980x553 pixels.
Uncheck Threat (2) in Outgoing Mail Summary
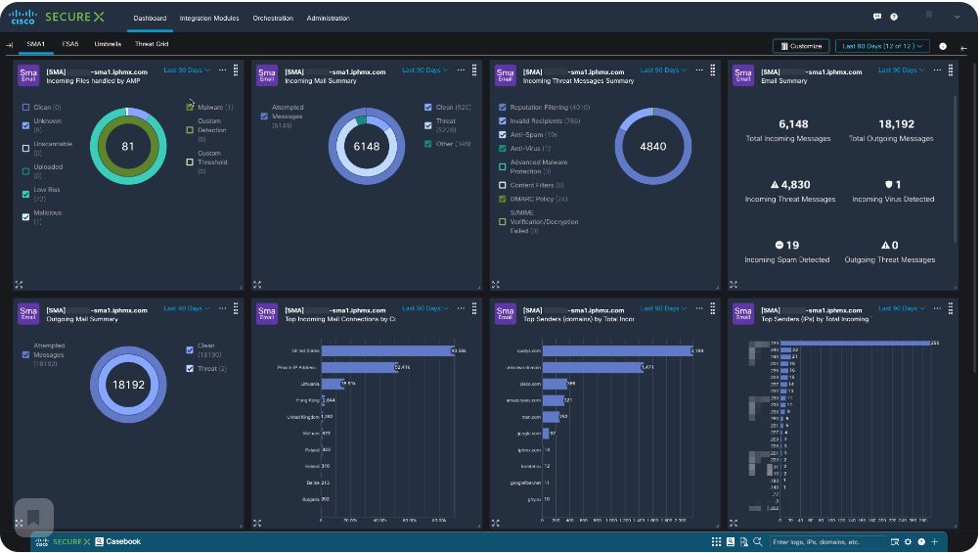point(190,368)
